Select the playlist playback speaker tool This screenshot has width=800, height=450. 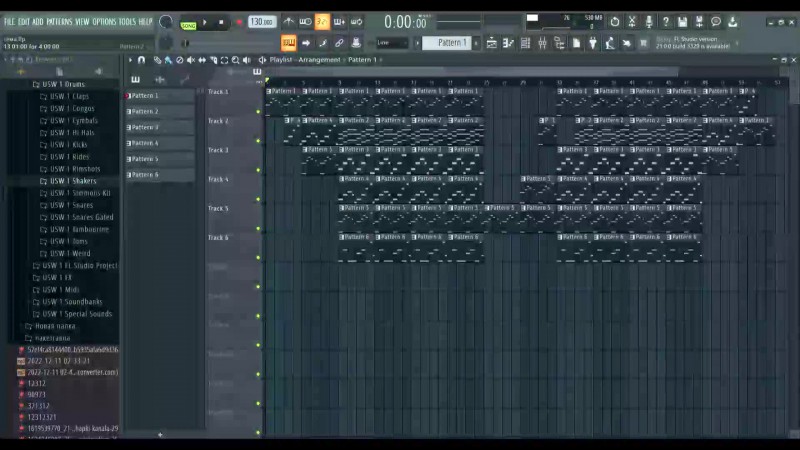coord(247,60)
